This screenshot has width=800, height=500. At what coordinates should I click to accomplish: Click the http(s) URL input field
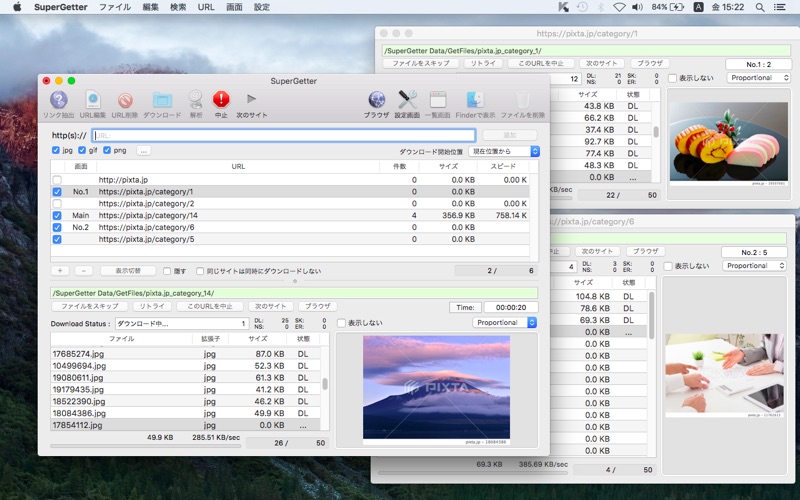tap(283, 135)
